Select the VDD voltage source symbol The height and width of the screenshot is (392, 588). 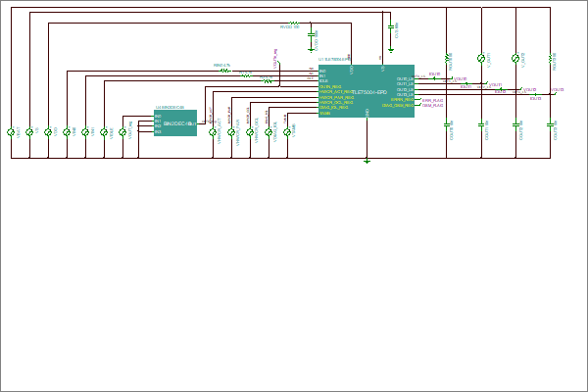(48, 132)
